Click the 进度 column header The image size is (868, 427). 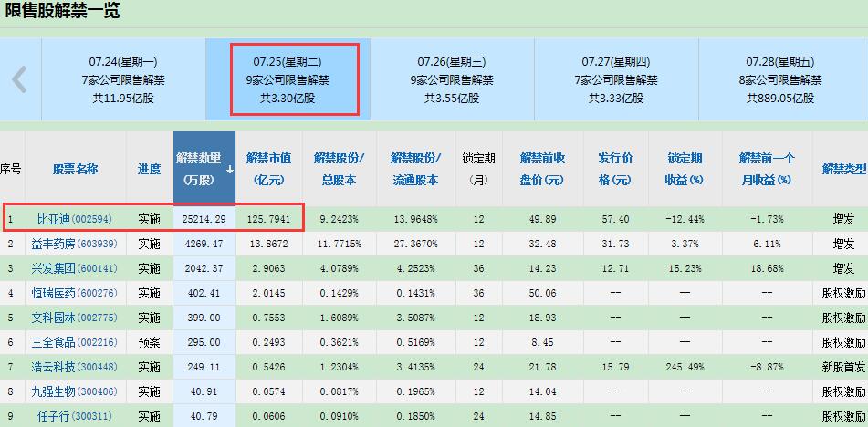pos(149,169)
